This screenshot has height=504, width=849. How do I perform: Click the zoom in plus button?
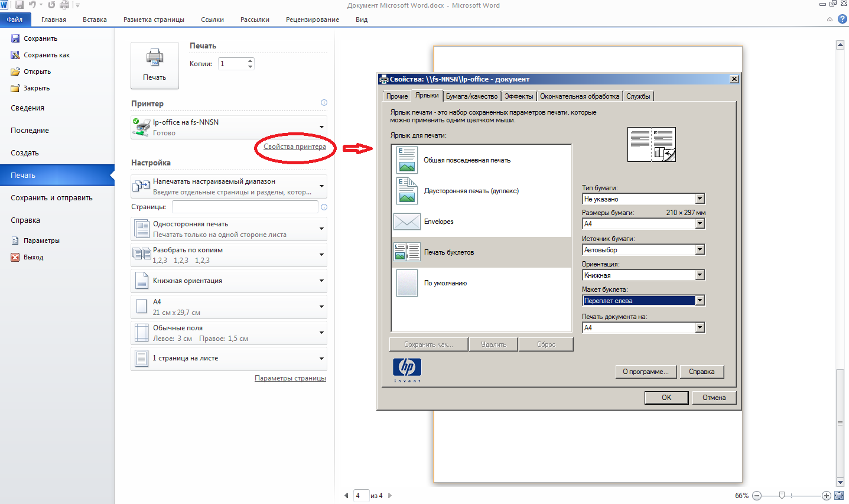(x=826, y=496)
